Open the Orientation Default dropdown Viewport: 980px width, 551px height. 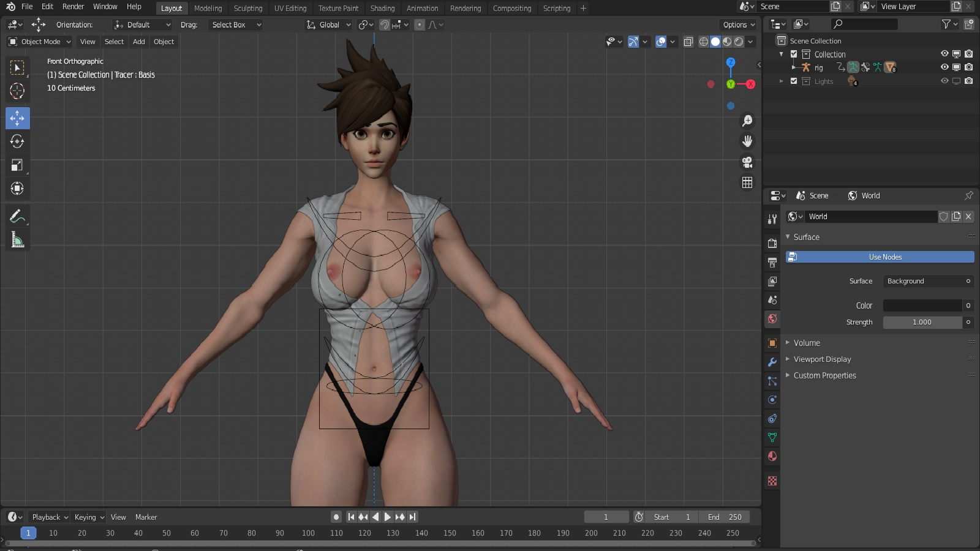[142, 25]
